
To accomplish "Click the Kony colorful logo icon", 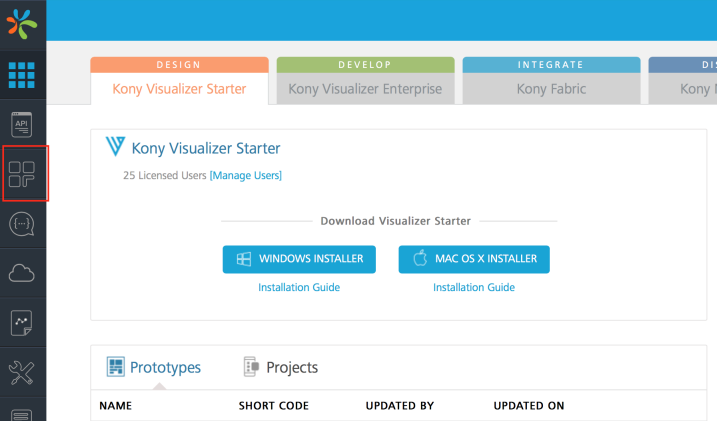I will pos(21,23).
